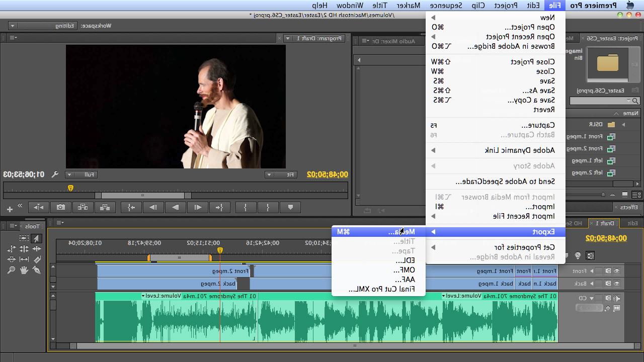Click the Lift button in Program monitor
This screenshot has height=362, width=644.
pos(105,207)
